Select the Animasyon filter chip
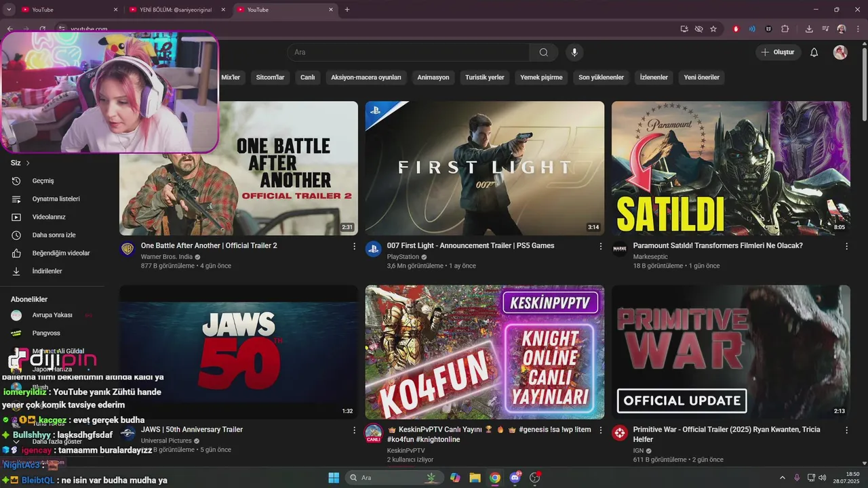The image size is (868, 488). click(x=433, y=77)
